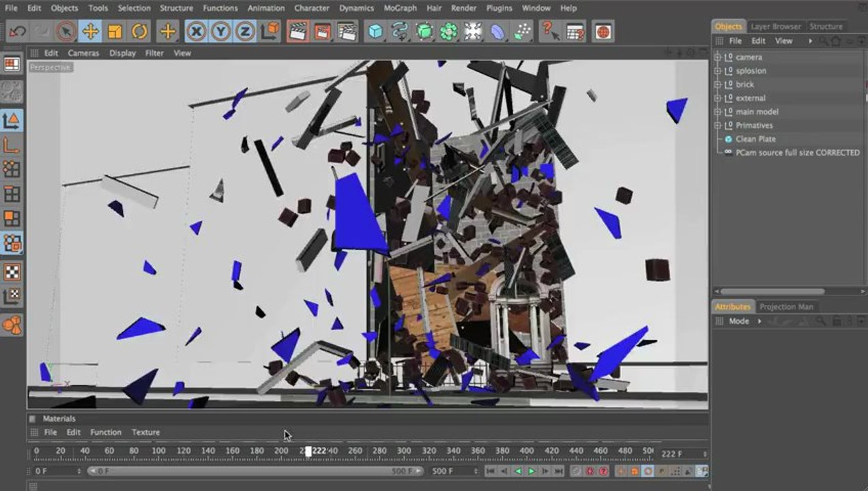Click the green array modeling icon

tap(448, 31)
